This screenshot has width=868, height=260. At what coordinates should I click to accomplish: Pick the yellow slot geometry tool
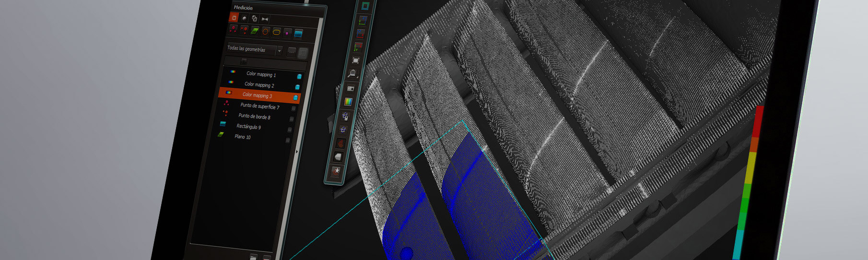click(276, 32)
